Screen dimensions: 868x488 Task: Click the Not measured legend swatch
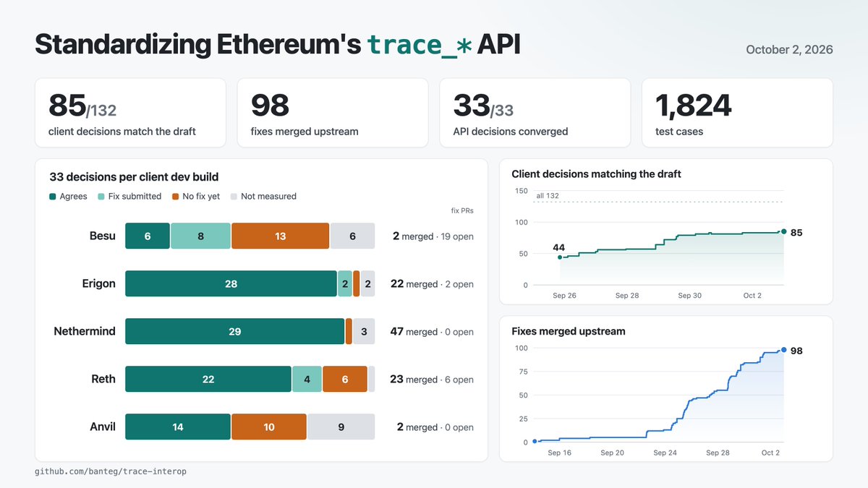(234, 197)
